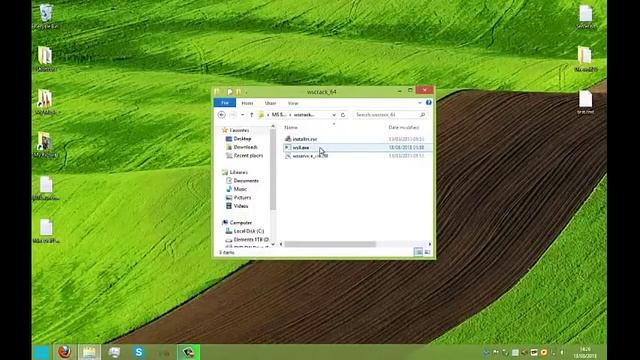This screenshot has width=640, height=360.
Task: Click the file list scrollbar right arrow
Action: [429, 244]
